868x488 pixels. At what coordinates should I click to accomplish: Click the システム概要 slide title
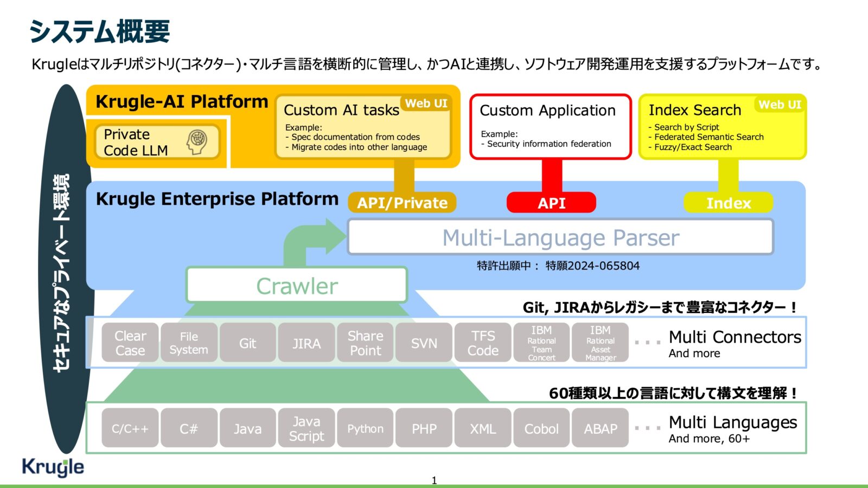pyautogui.click(x=100, y=31)
